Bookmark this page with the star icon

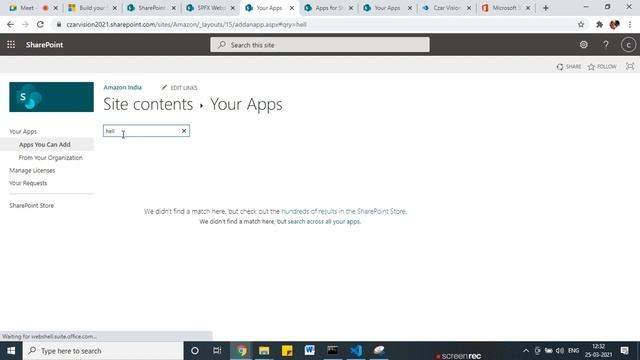581,24
